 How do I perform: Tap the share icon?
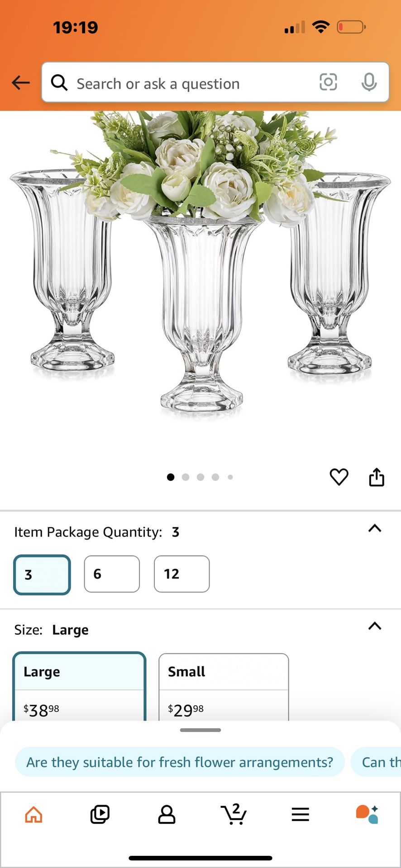tap(377, 477)
